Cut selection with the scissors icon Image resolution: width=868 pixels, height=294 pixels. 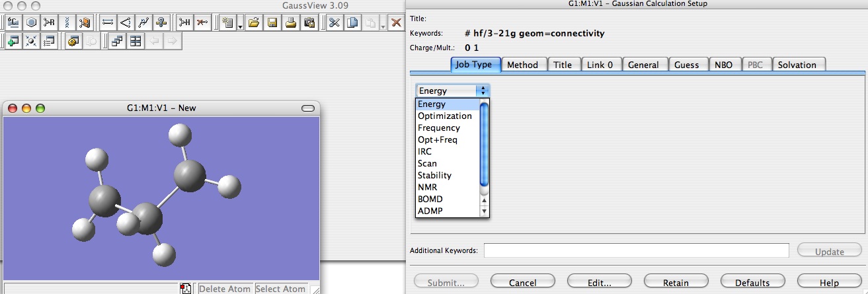pos(334,22)
